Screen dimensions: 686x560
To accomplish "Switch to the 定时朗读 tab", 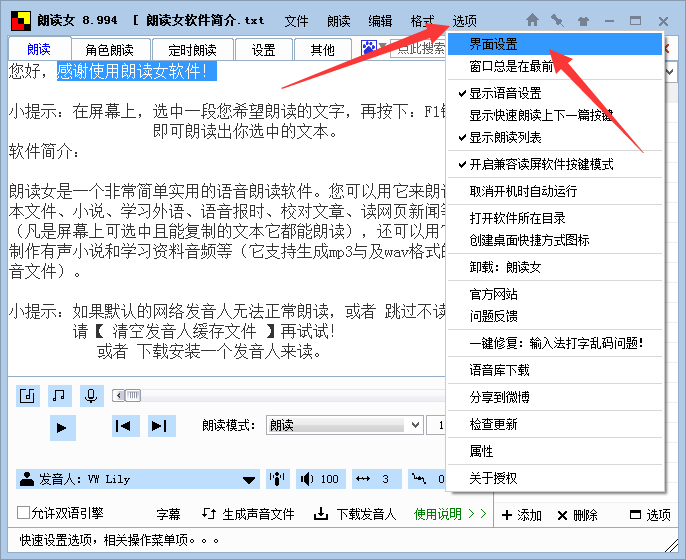I will pyautogui.click(x=192, y=49).
